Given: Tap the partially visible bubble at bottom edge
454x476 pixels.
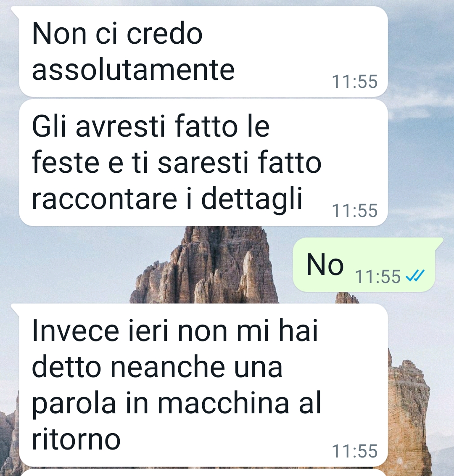Looking at the screenshot, I should pyautogui.click(x=203, y=473).
